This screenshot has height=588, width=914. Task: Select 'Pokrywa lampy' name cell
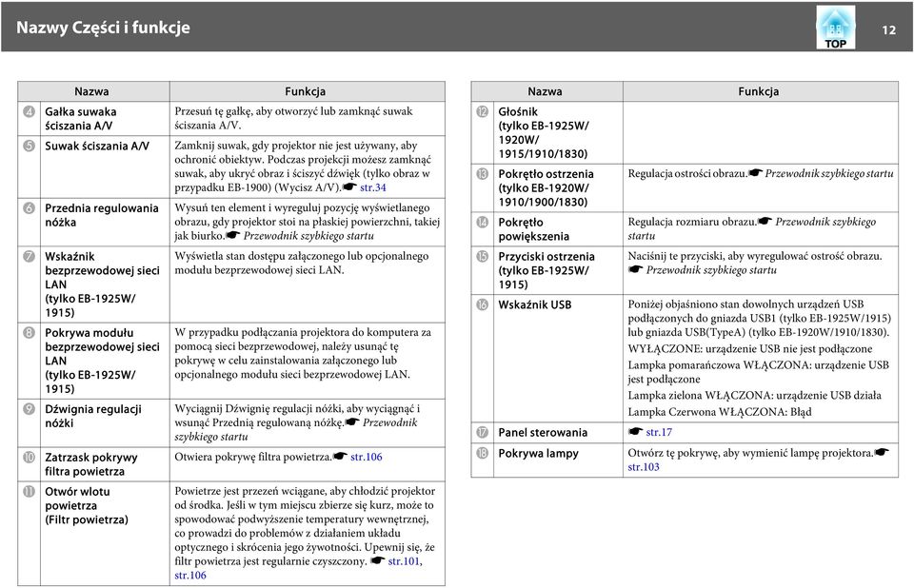558,461
